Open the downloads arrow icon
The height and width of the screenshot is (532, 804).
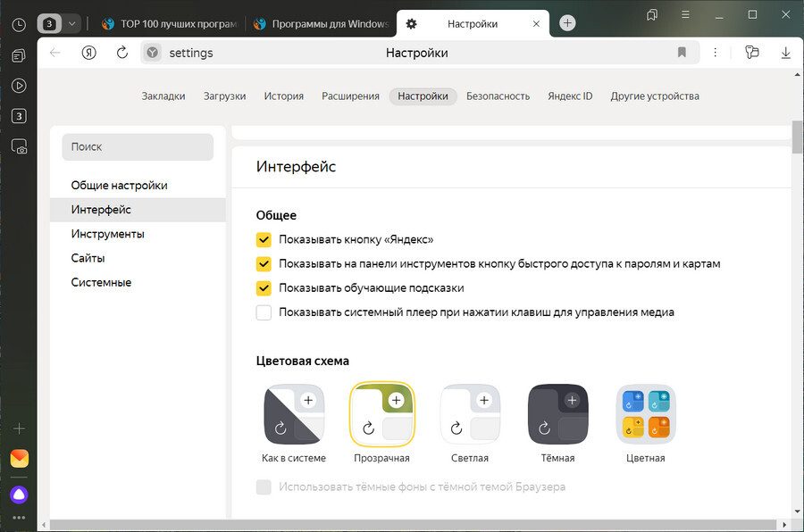(x=785, y=53)
